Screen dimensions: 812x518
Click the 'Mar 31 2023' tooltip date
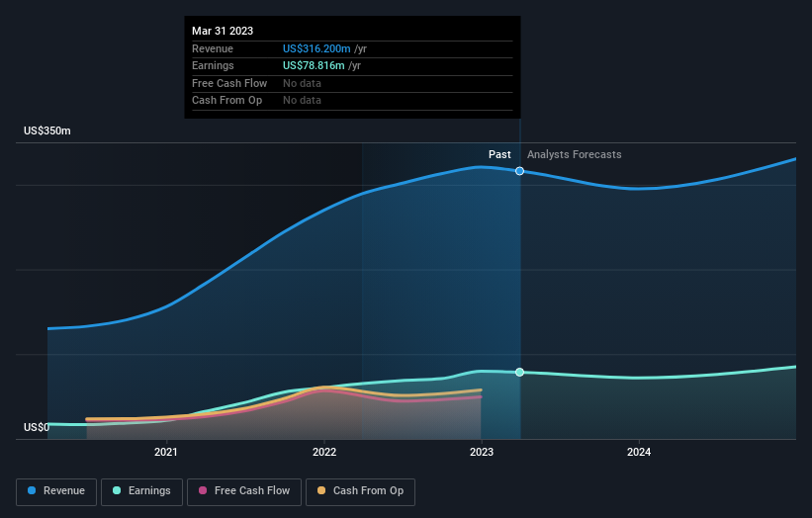coord(223,31)
